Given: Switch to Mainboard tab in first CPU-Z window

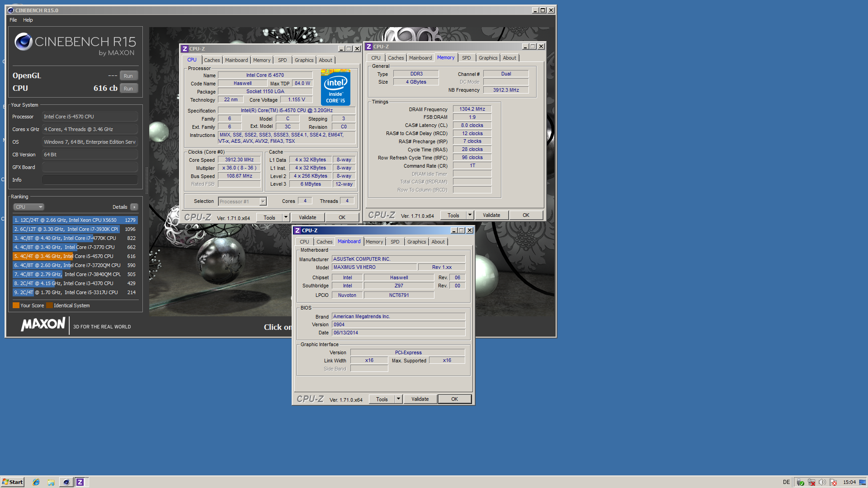Looking at the screenshot, I should tap(236, 60).
